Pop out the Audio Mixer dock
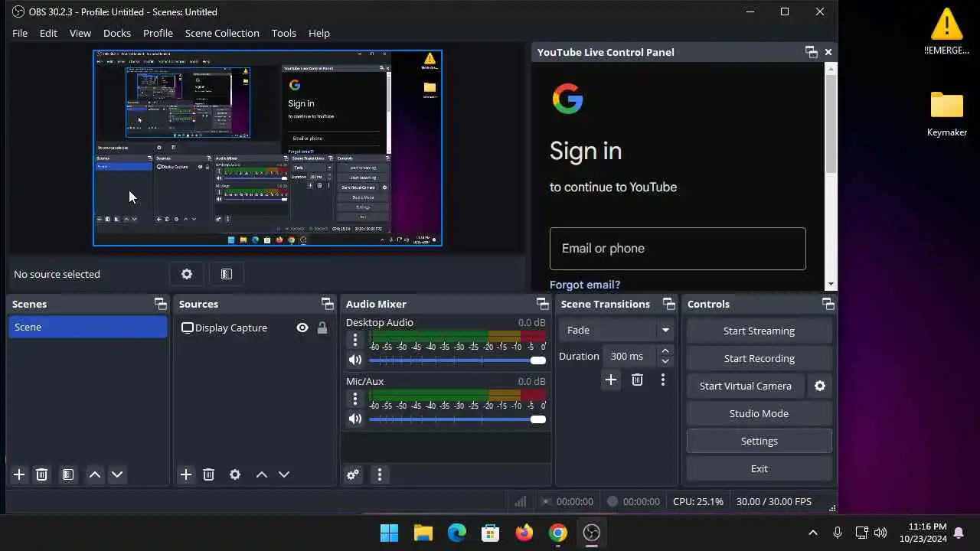Viewport: 980px width, 551px height. 542,304
